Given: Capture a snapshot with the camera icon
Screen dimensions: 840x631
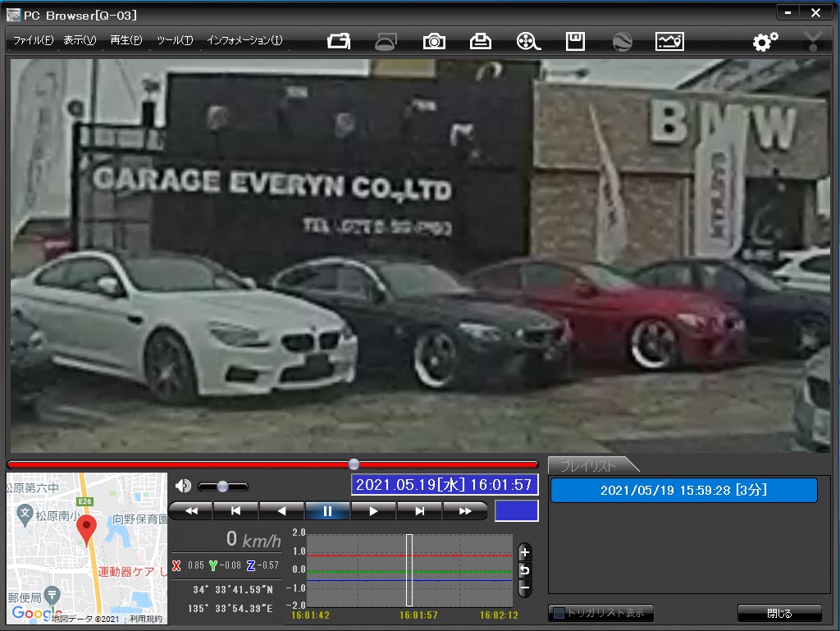Looking at the screenshot, I should [x=434, y=41].
